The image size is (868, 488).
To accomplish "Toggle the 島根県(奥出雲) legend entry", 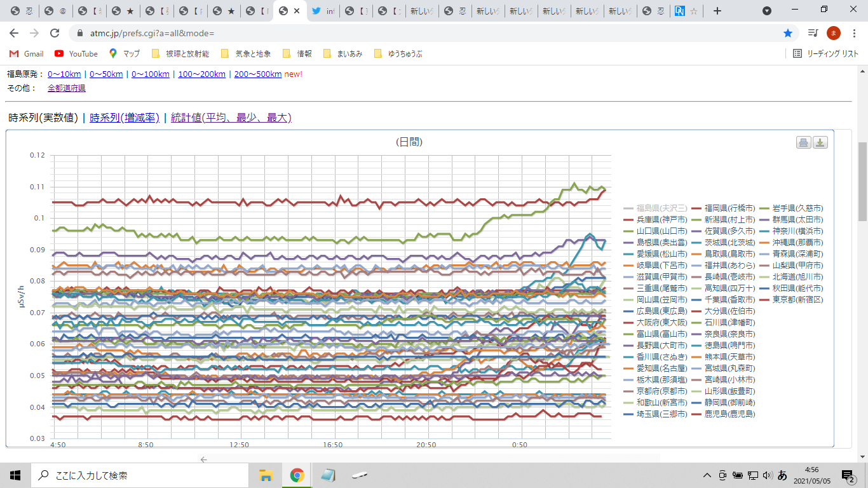I will [656, 243].
